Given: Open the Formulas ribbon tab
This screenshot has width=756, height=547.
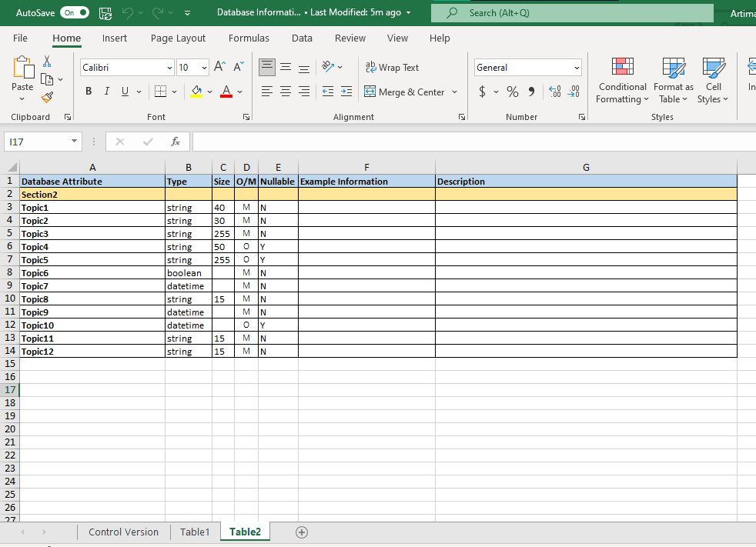Looking at the screenshot, I should click(249, 38).
